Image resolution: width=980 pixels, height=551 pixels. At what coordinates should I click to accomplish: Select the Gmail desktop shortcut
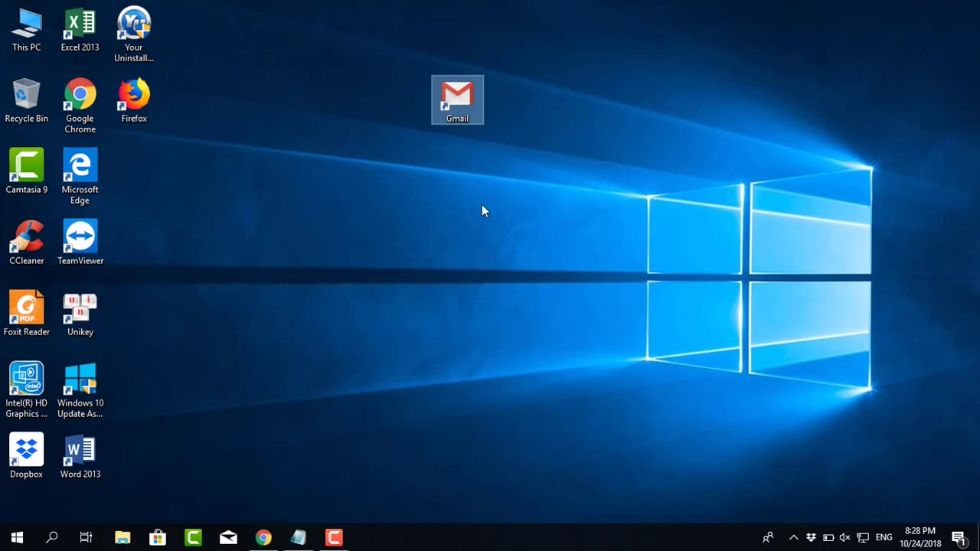coord(458,100)
